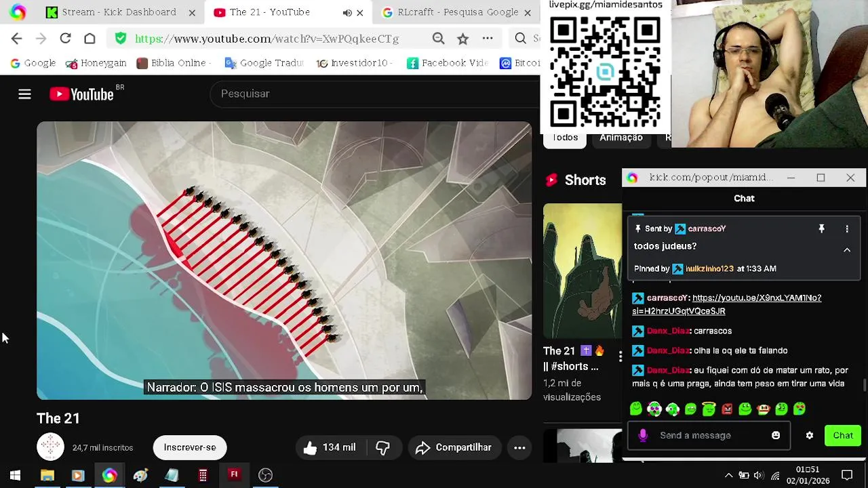Open the notification center icon
Image resolution: width=868 pixels, height=488 pixels.
click(847, 475)
